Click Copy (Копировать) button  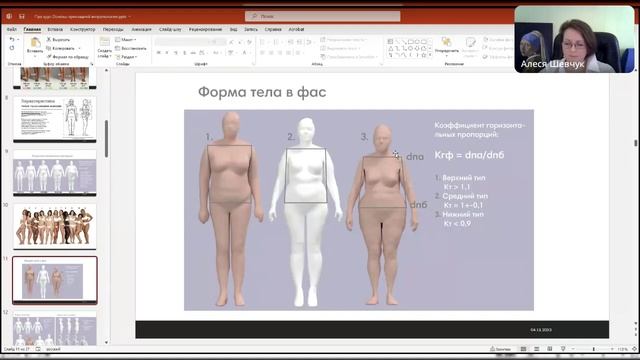60,48
